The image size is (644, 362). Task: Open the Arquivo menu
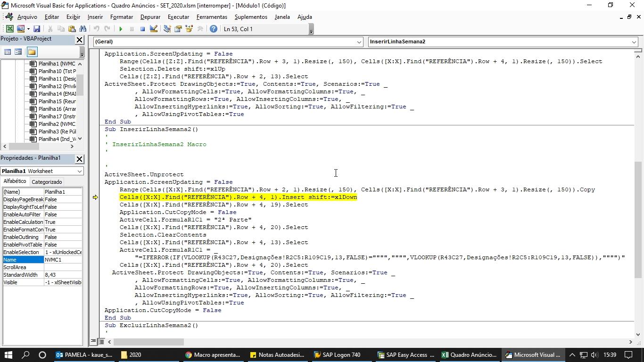pos(27,17)
